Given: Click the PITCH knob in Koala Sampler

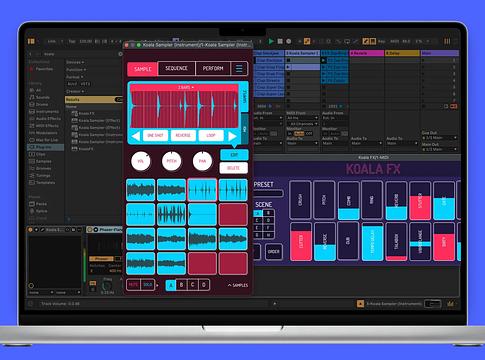Looking at the screenshot, I should point(172,161).
